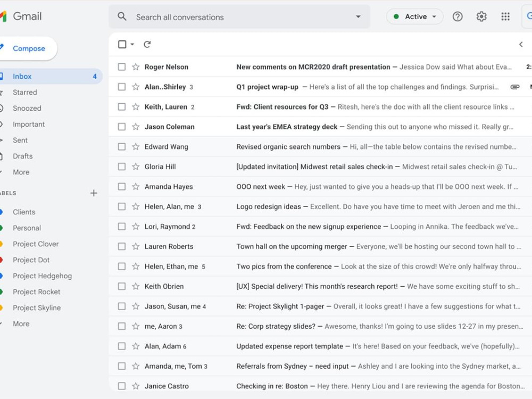Star the Helen, Ethan, me email
The width and height of the screenshot is (532, 399).
coord(136,267)
